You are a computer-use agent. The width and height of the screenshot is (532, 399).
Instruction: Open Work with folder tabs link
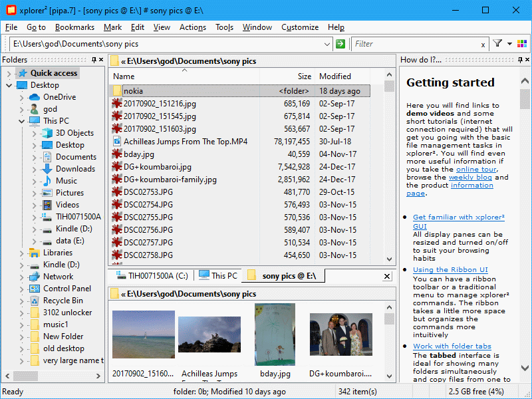(452, 346)
